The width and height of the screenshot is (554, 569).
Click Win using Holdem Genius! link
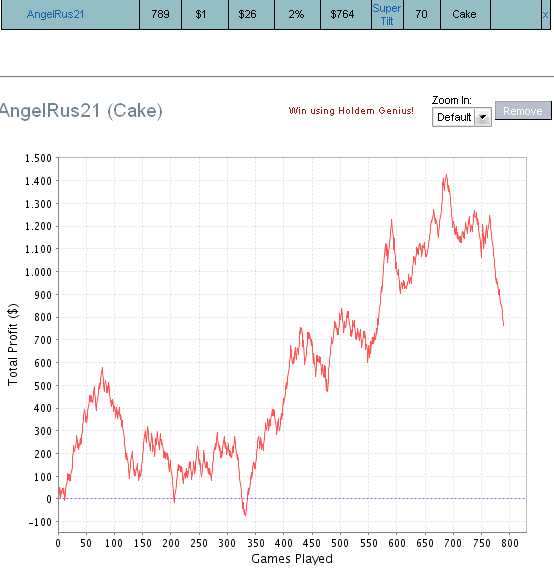pyautogui.click(x=351, y=111)
